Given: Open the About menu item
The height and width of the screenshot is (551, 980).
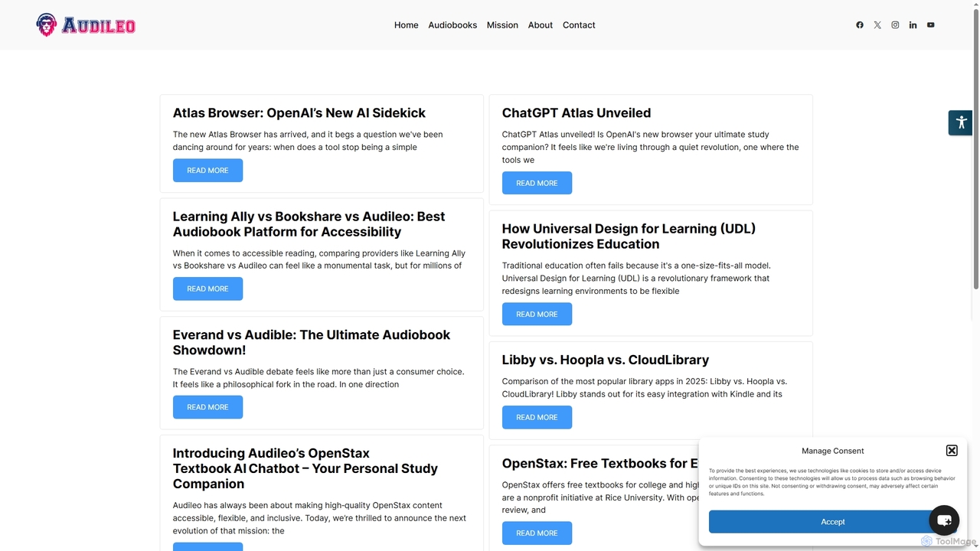Looking at the screenshot, I should tap(541, 25).
